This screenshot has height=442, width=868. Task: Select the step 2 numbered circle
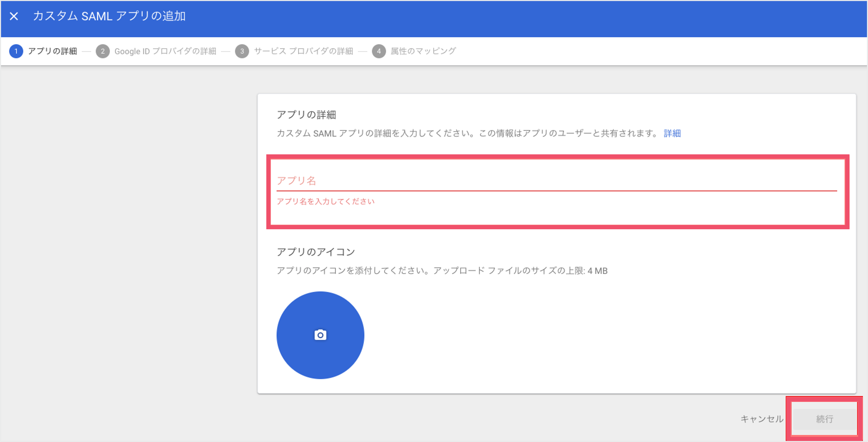click(x=103, y=51)
